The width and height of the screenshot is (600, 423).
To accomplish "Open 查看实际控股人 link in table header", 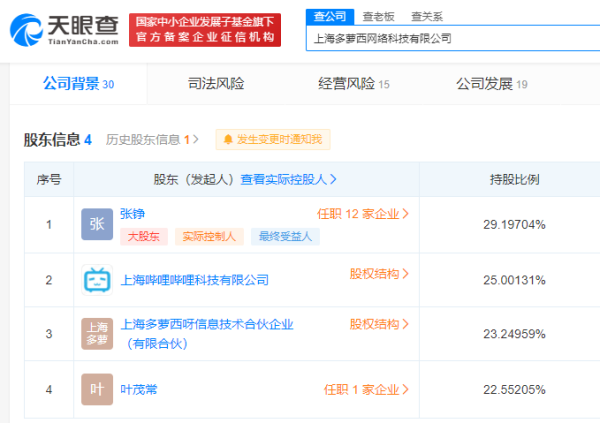I will [x=288, y=179].
